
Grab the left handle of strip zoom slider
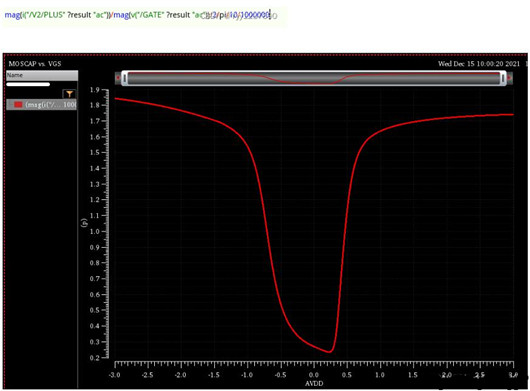(125, 78)
